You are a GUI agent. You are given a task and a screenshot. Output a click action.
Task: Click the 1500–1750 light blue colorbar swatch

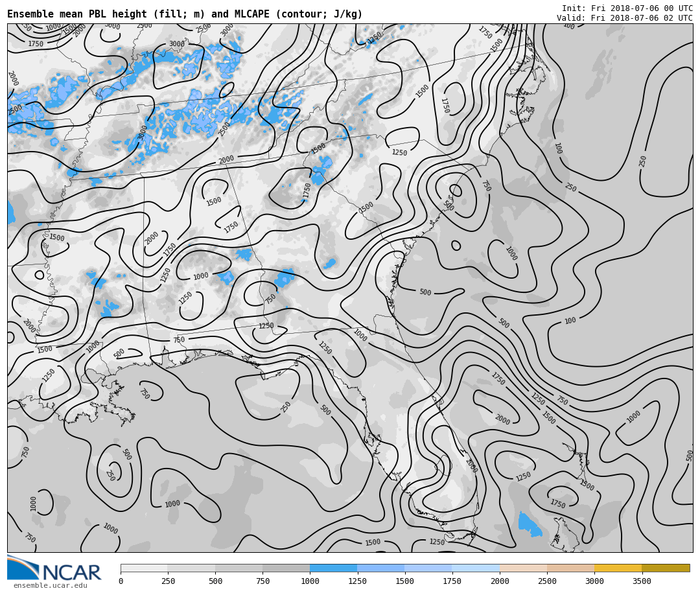click(x=428, y=568)
